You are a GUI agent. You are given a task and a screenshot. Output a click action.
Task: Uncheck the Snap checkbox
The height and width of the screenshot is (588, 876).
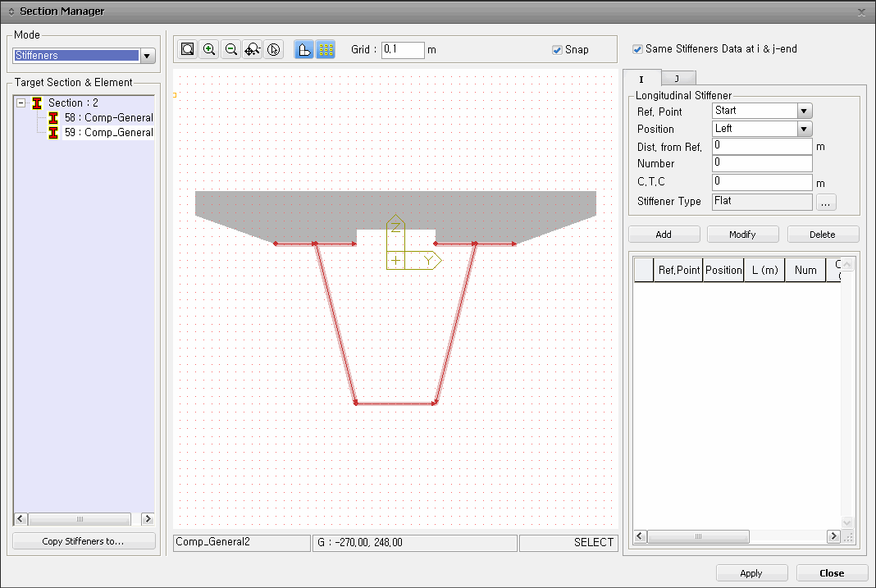tap(557, 50)
